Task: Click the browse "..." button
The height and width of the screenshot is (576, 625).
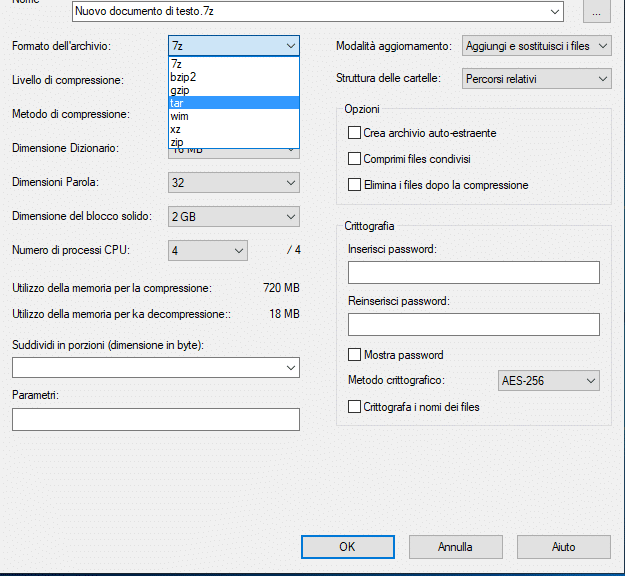Action: pos(597,11)
